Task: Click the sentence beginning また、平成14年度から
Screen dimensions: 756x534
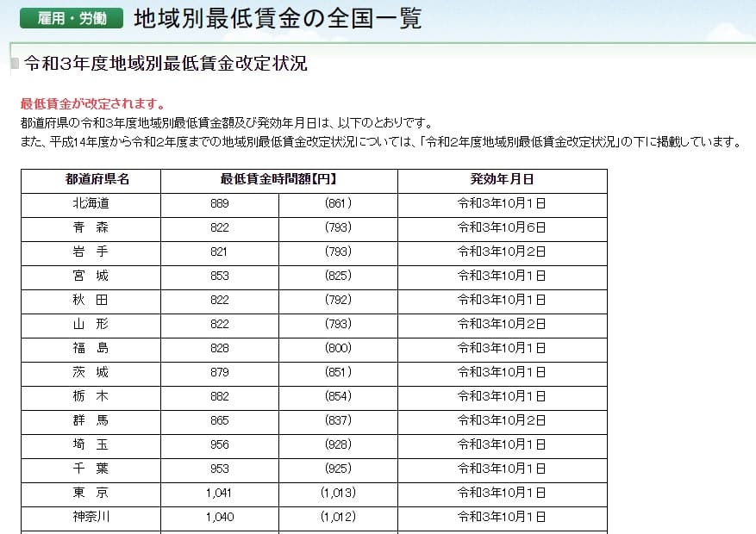Action: click(381, 141)
